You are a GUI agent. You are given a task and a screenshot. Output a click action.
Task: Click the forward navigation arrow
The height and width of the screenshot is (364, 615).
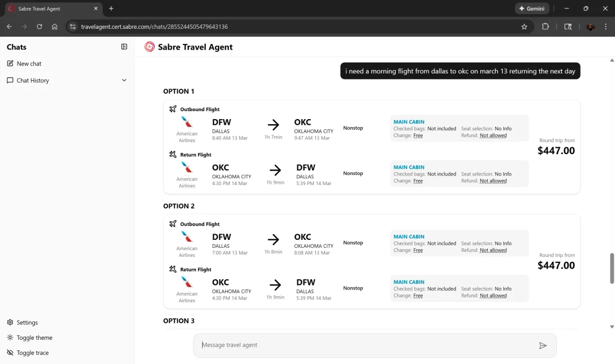point(24,27)
